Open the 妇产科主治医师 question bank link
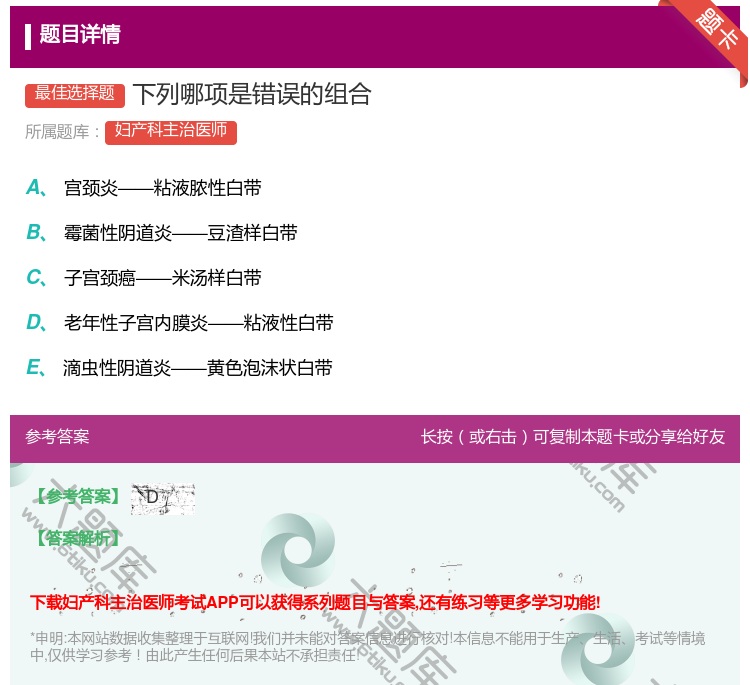The image size is (750, 685). tap(171, 132)
